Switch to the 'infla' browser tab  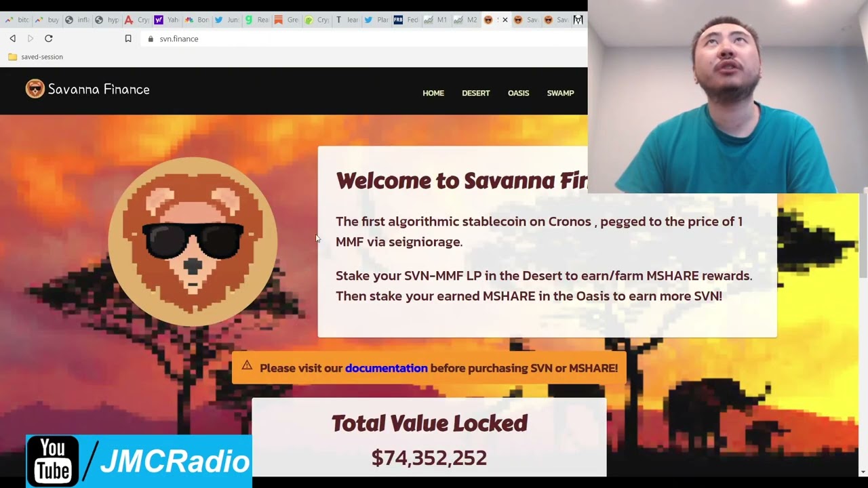tap(77, 20)
